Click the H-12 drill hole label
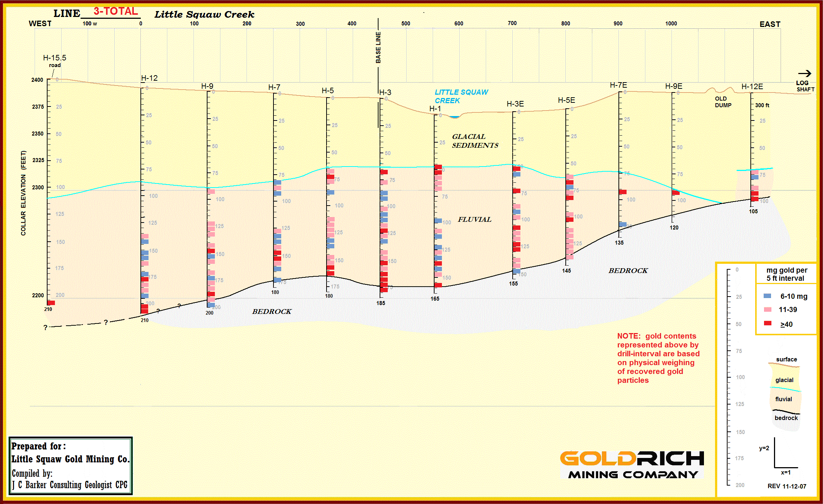 coord(149,78)
